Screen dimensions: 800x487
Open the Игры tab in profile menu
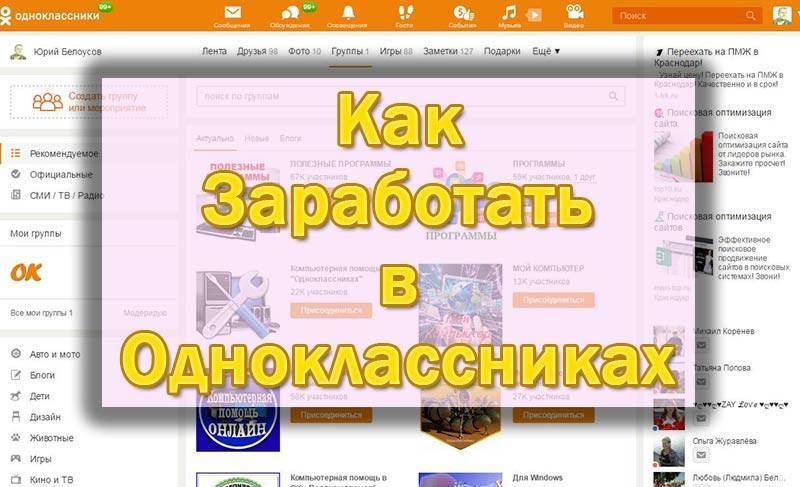tap(396, 51)
